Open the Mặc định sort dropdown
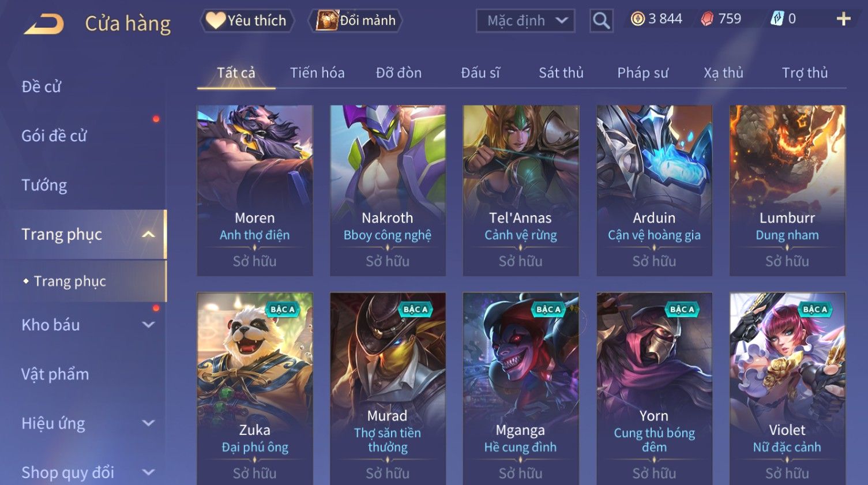 [x=525, y=21]
